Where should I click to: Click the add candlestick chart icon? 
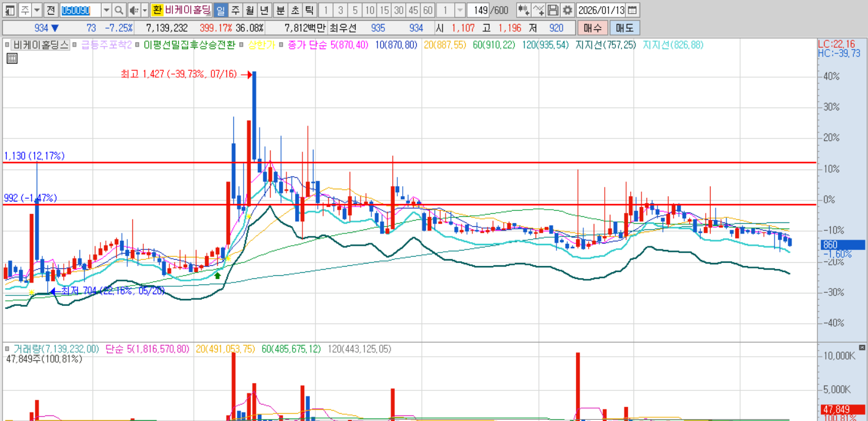pyautogui.click(x=523, y=10)
